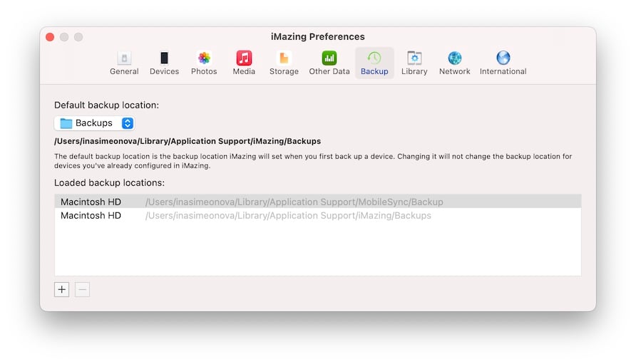
Task: Switch to Network preferences
Action: click(x=455, y=63)
